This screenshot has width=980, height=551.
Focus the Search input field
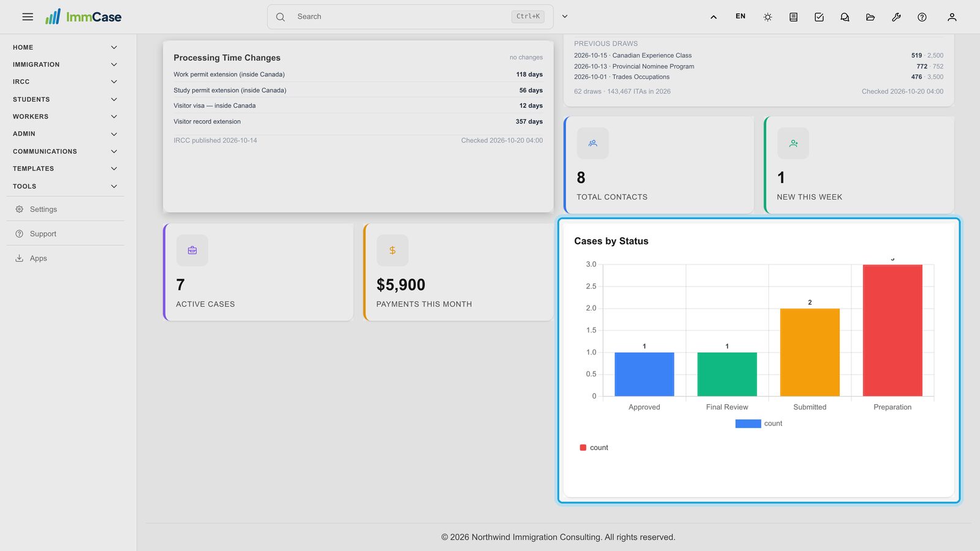pos(402,17)
